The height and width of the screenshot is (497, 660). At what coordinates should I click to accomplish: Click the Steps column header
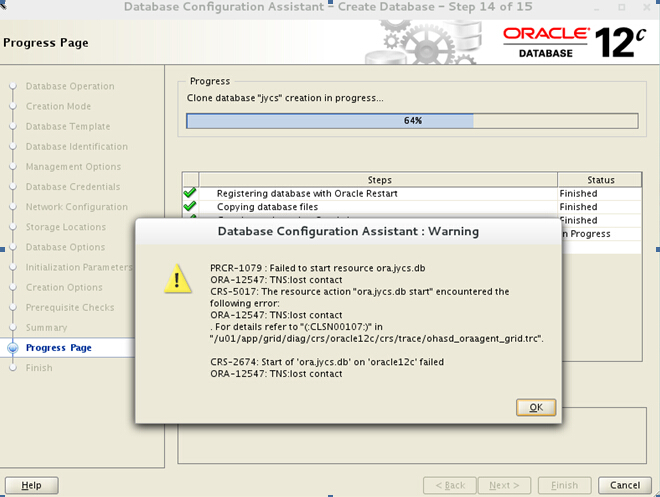pyautogui.click(x=379, y=180)
